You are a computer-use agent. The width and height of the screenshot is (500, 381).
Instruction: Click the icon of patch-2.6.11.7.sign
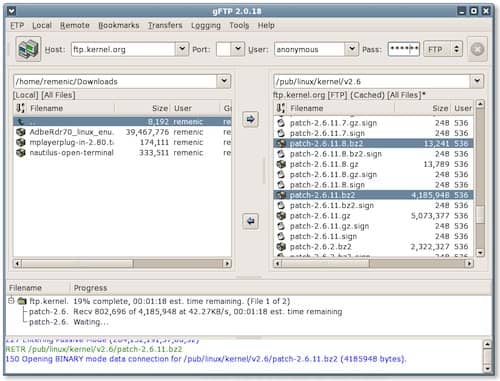point(281,133)
